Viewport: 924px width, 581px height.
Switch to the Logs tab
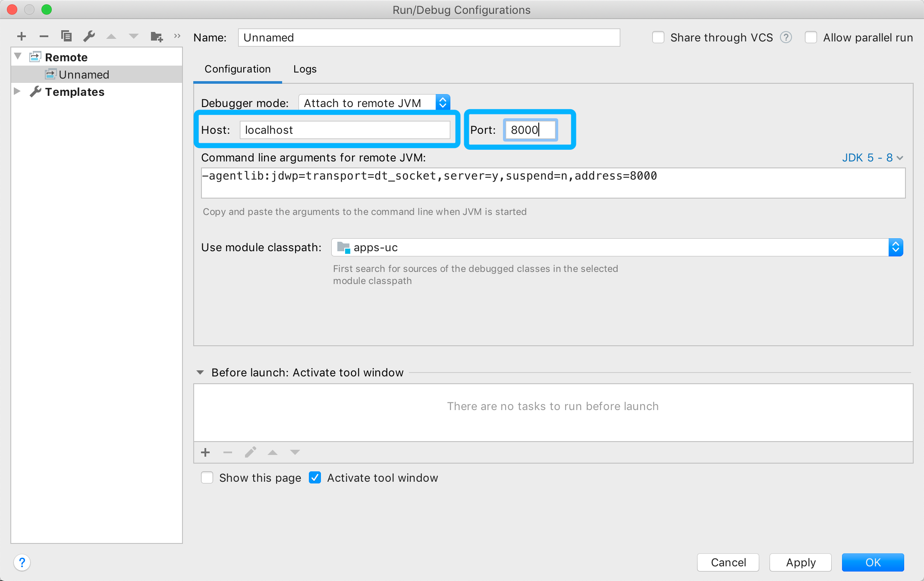(305, 69)
